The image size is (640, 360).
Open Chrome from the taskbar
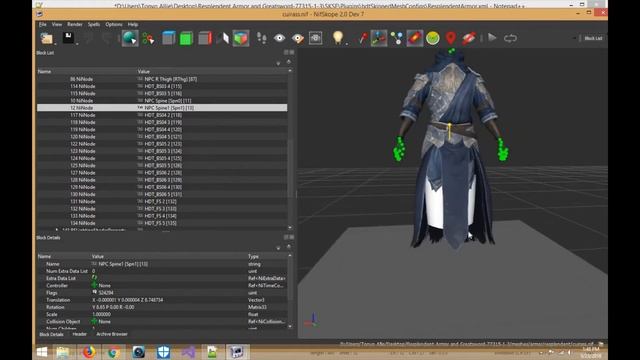114,352
